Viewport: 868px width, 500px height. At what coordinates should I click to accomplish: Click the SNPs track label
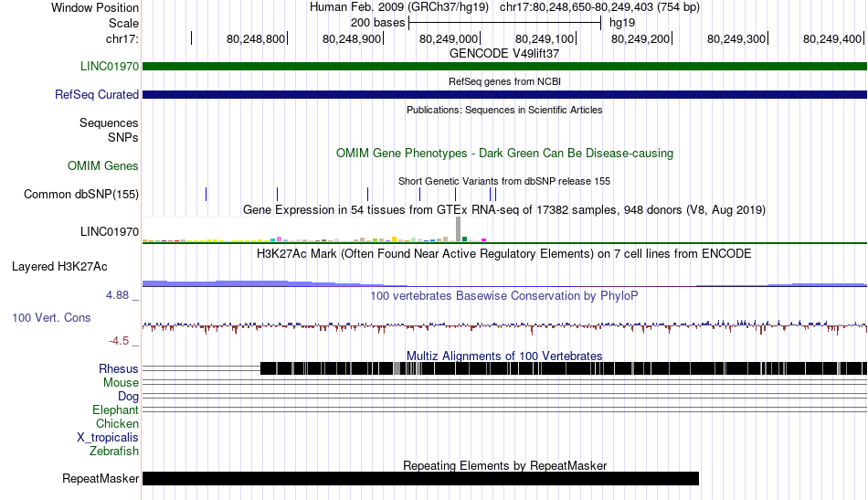pyautogui.click(x=123, y=137)
